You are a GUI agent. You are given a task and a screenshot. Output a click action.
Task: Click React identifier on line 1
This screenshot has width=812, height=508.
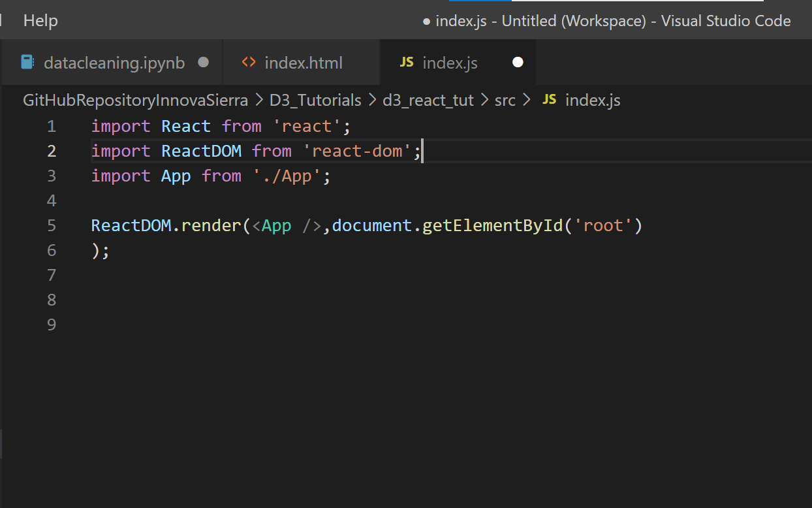(x=186, y=126)
